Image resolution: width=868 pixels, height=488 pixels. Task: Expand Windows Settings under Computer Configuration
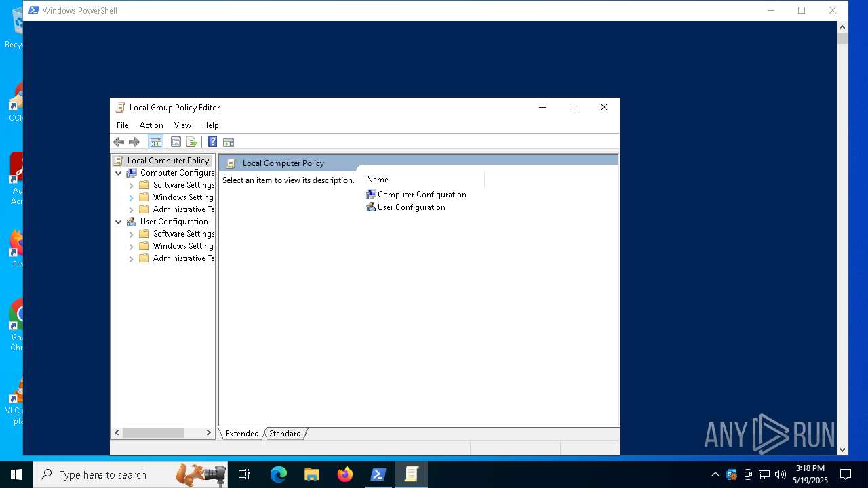[x=132, y=197]
